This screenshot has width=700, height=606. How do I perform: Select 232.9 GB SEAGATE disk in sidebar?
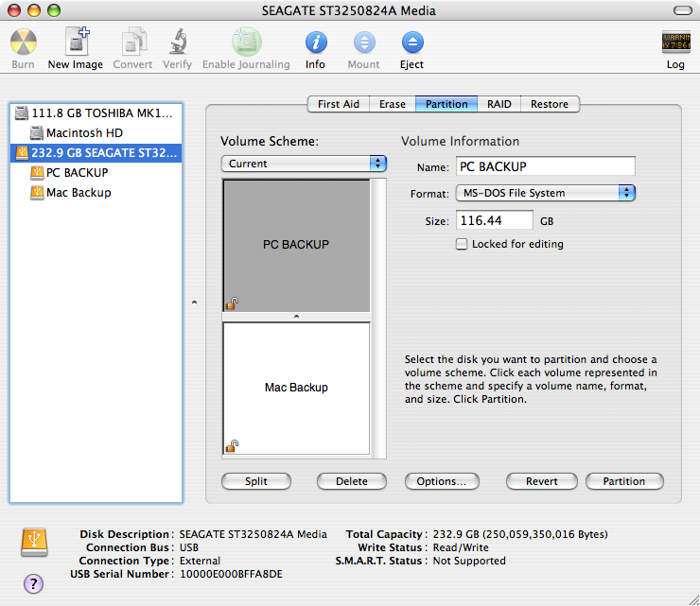click(96, 152)
